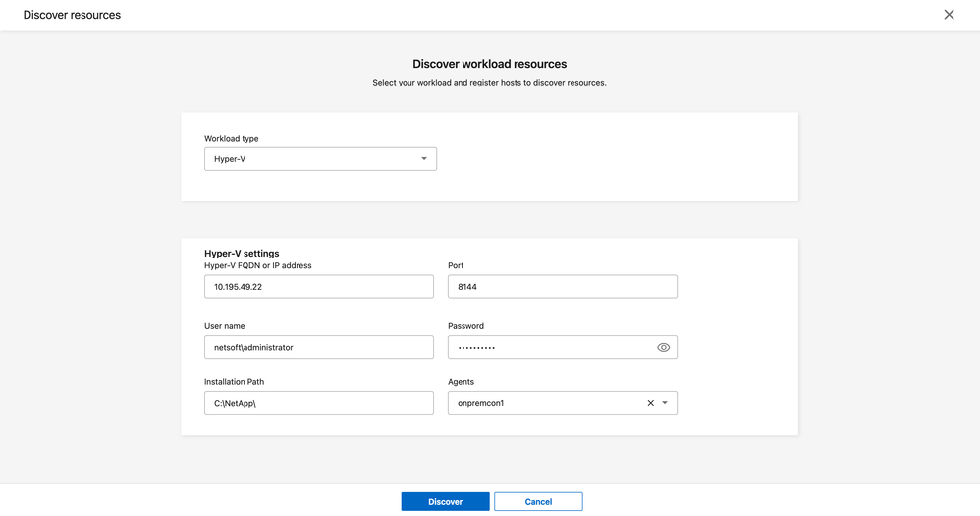The height and width of the screenshot is (516, 980).
Task: Click into the Port field showing 8144
Action: [x=562, y=287]
